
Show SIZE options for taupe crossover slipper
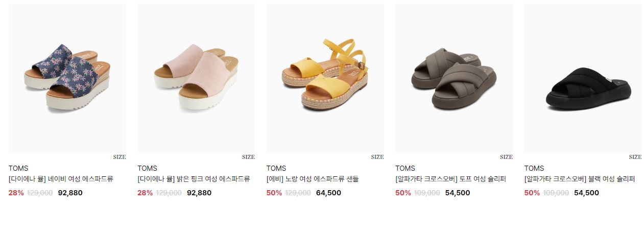click(506, 157)
